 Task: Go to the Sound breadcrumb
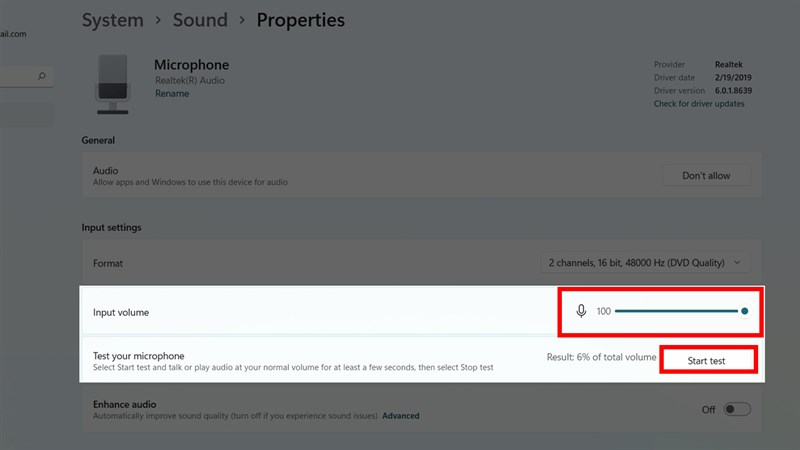pos(200,20)
